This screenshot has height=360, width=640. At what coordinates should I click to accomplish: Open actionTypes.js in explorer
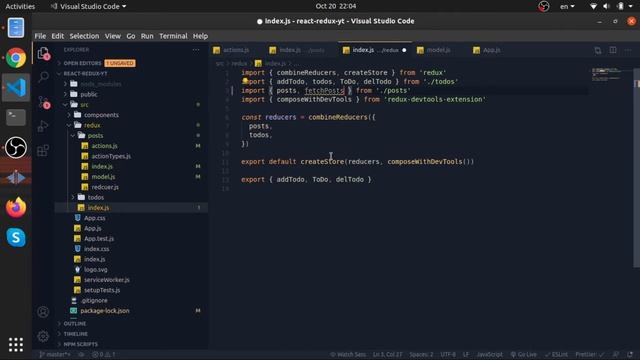pyautogui.click(x=111, y=156)
